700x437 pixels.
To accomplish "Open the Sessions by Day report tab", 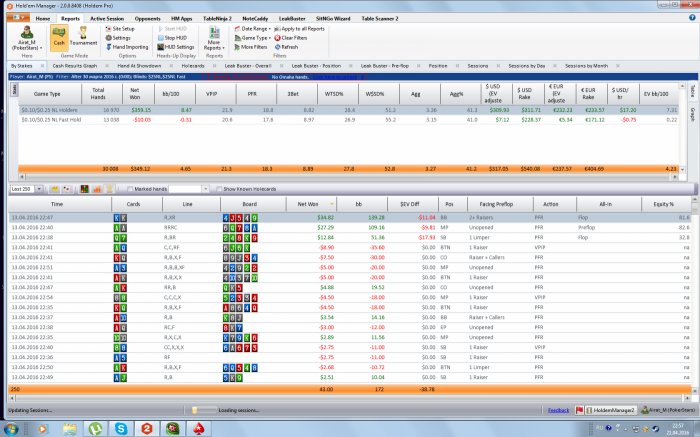I will click(x=527, y=66).
